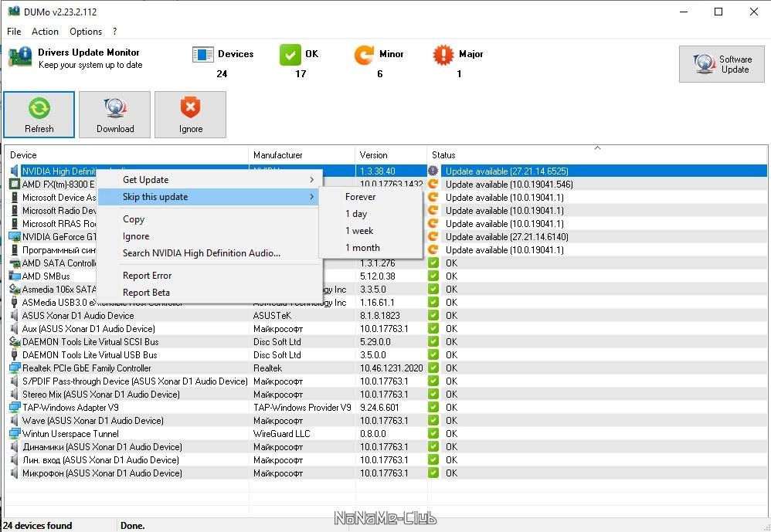Click the Devices count icon
771x532 pixels.
202,54
